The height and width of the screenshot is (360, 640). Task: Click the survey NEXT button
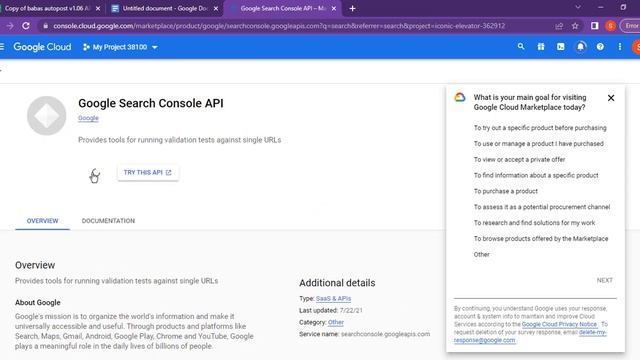click(604, 280)
